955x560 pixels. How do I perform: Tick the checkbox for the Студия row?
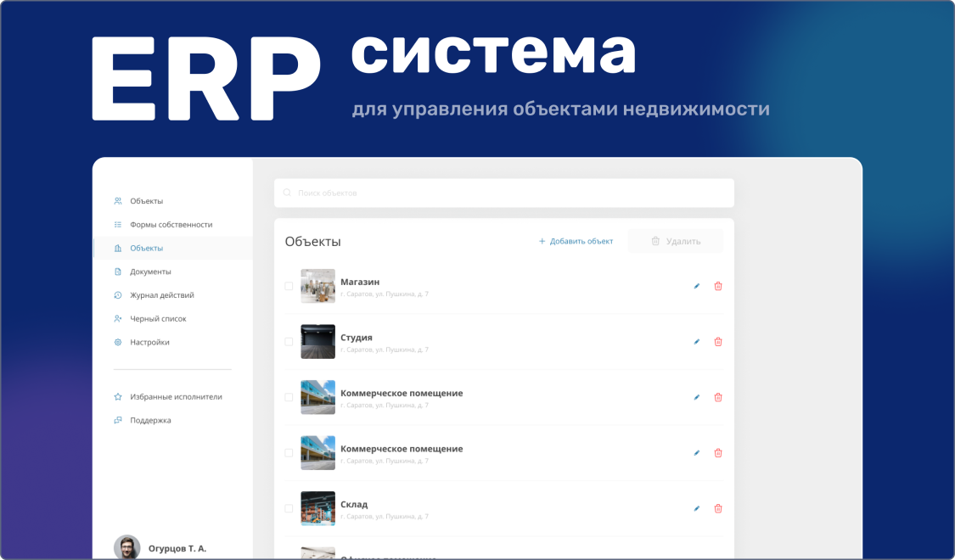coord(289,341)
